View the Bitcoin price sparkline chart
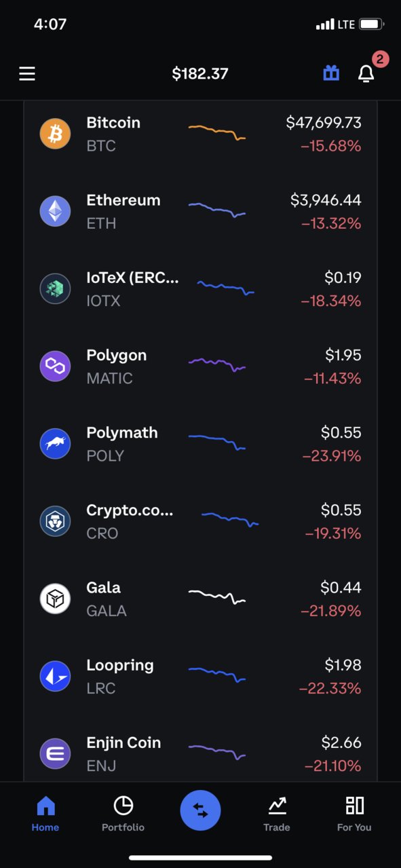401x868 pixels. click(x=217, y=132)
